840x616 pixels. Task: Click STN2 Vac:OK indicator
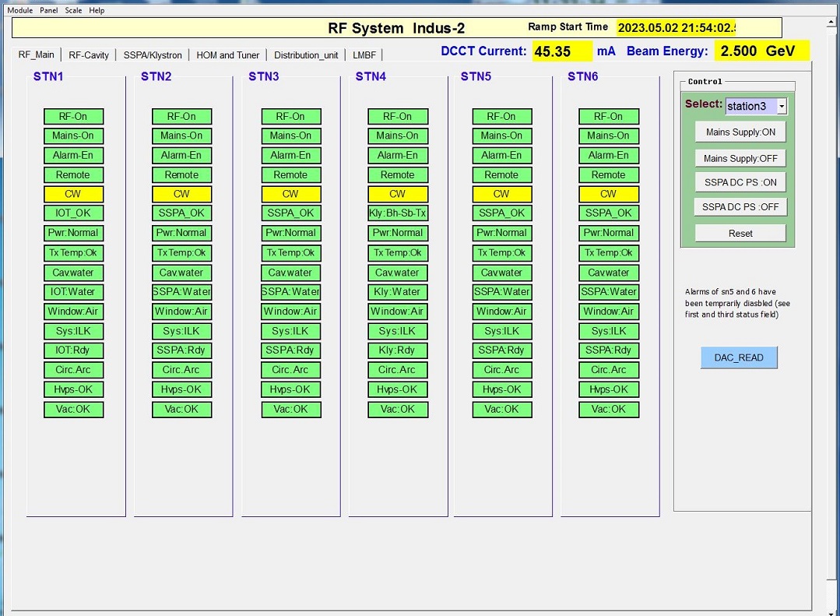point(181,409)
